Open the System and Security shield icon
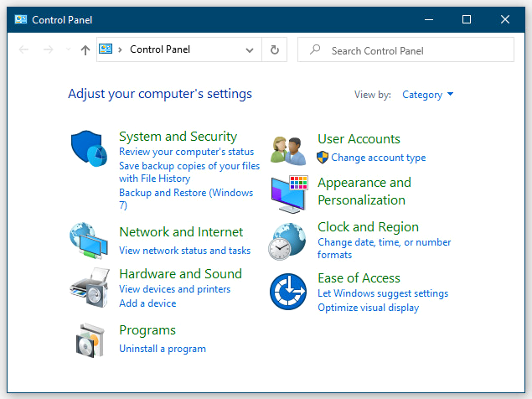This screenshot has height=399, width=532. [89, 148]
